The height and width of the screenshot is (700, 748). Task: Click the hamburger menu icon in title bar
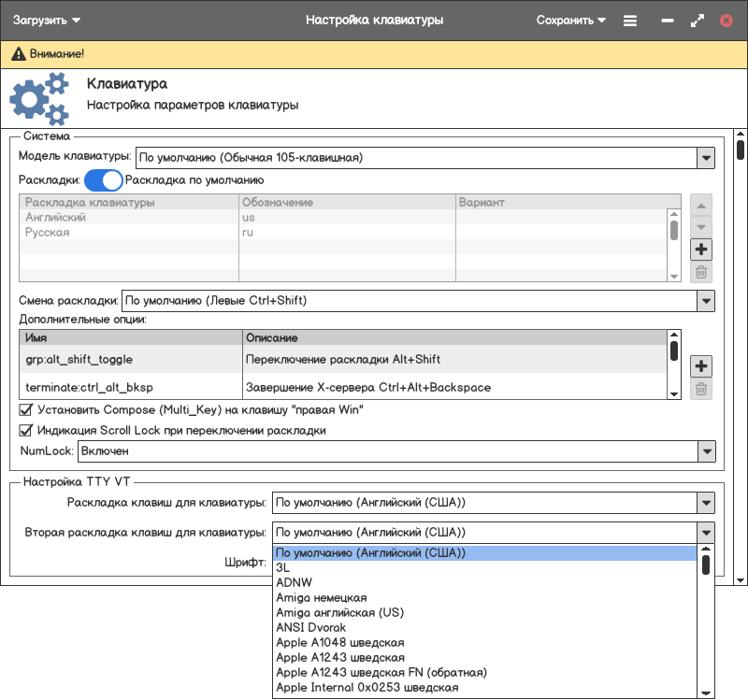click(630, 20)
